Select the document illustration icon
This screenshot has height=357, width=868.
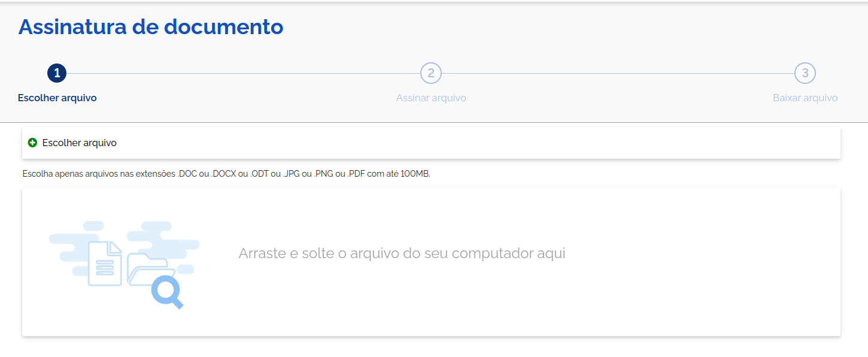tap(105, 262)
